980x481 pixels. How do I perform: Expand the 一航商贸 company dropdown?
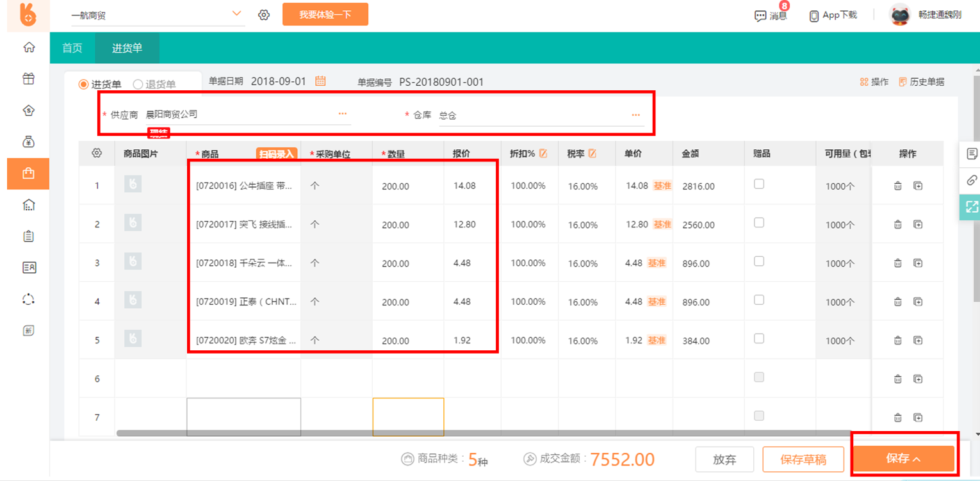pyautogui.click(x=236, y=14)
